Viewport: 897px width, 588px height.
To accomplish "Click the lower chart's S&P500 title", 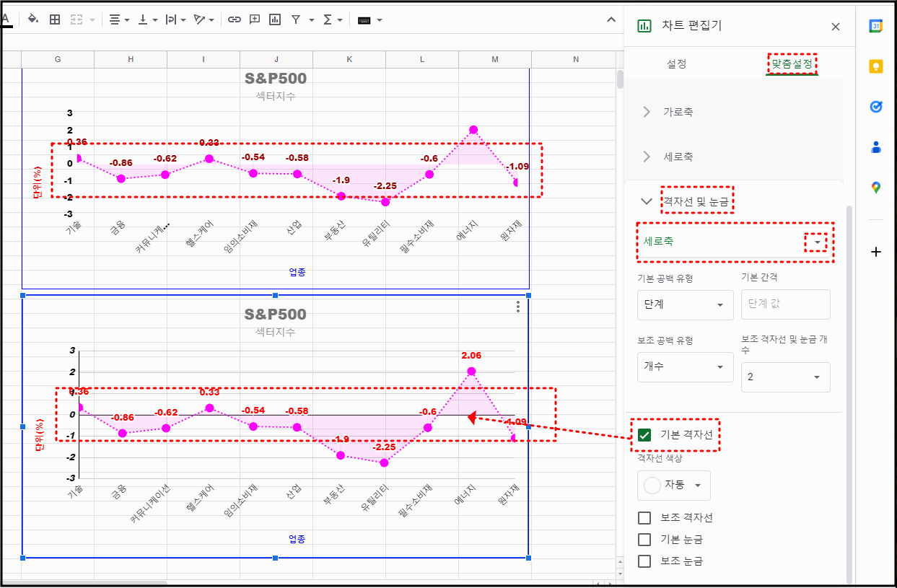I will pos(275,314).
